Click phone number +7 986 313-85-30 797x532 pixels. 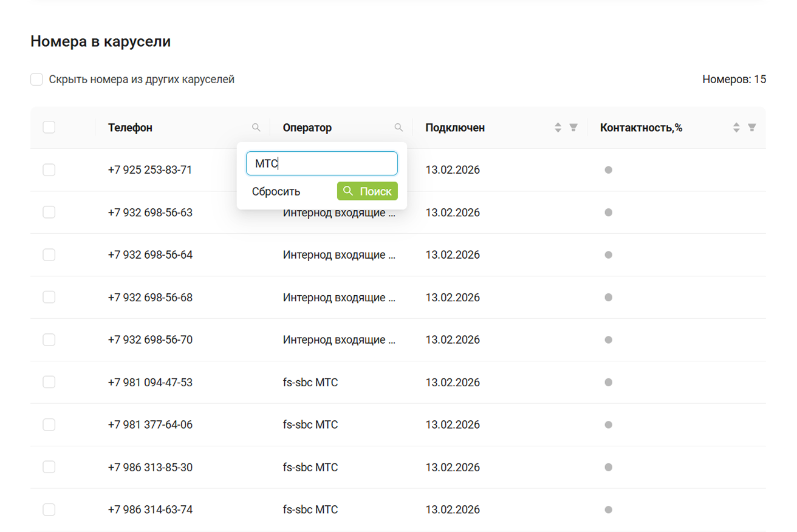pyautogui.click(x=150, y=468)
